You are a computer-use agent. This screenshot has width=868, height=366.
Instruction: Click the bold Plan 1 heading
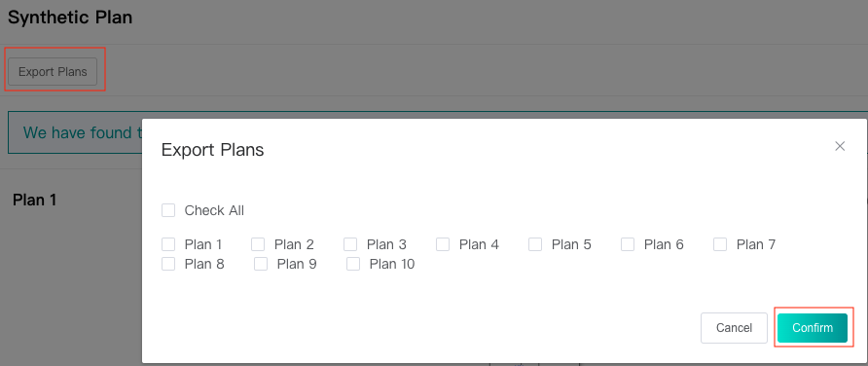[x=35, y=200]
